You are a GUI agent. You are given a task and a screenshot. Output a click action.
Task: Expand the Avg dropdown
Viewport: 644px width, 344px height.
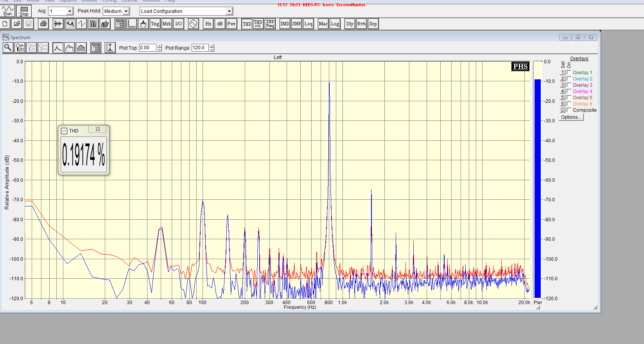tap(70, 11)
